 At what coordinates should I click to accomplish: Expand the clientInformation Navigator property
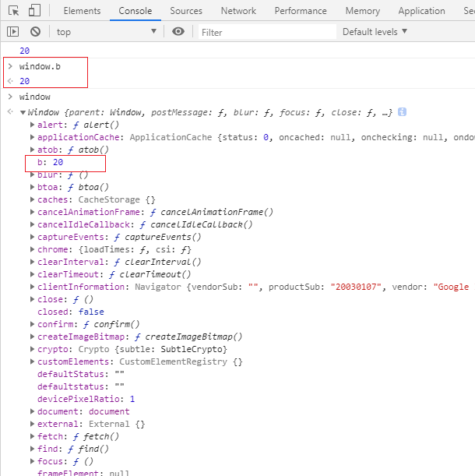[32, 287]
